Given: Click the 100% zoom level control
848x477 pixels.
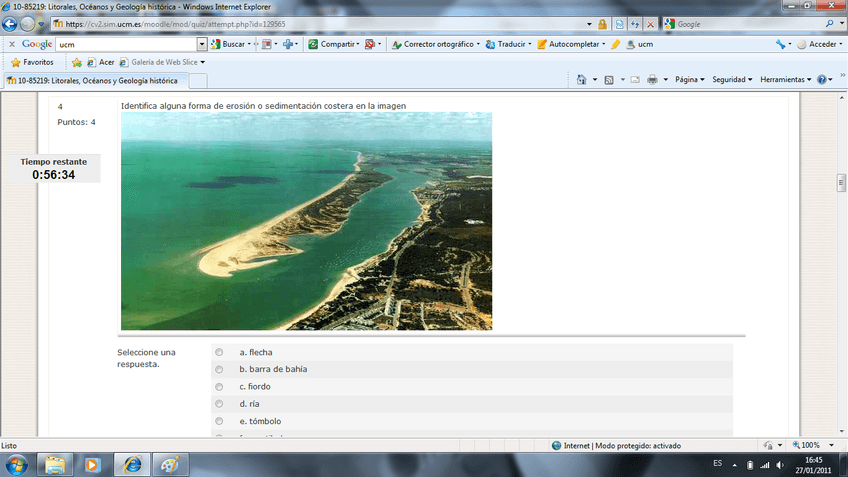Looking at the screenshot, I should click(808, 445).
